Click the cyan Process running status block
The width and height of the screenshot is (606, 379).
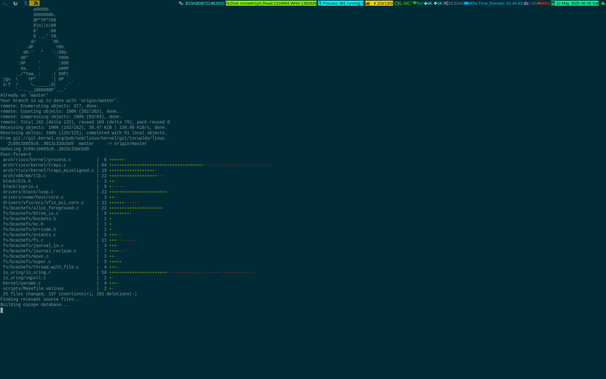point(340,3)
